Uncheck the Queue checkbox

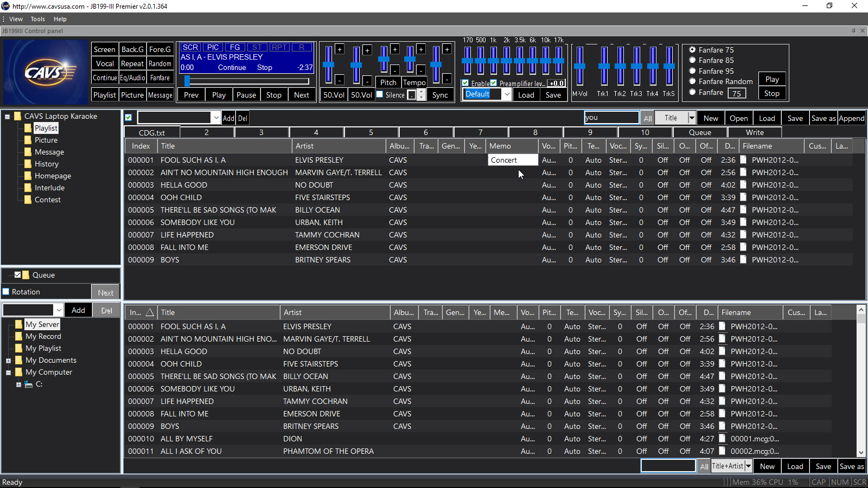pyautogui.click(x=17, y=275)
